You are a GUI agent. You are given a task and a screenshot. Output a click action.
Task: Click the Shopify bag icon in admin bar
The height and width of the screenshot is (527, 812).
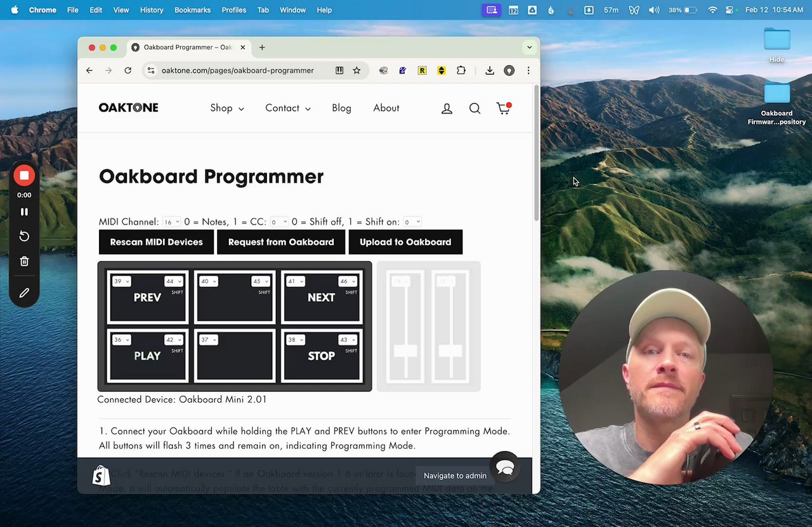(101, 476)
